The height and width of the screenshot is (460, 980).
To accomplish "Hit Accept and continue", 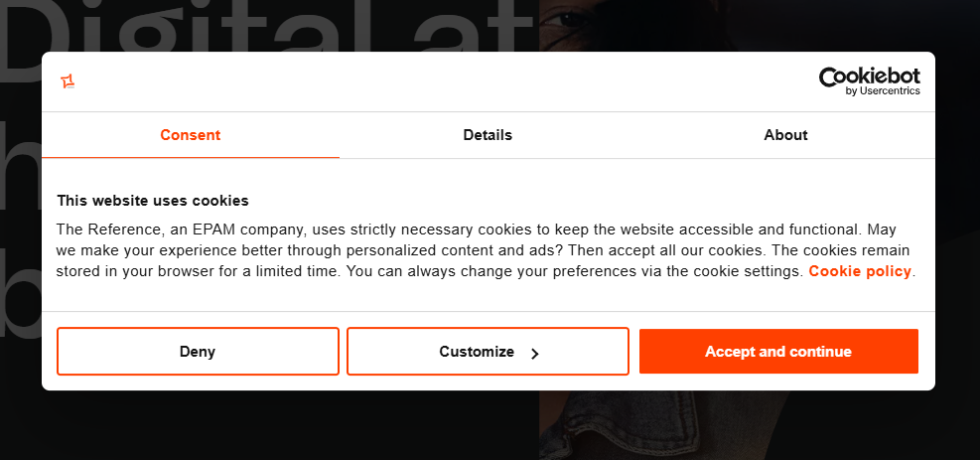I will (777, 352).
